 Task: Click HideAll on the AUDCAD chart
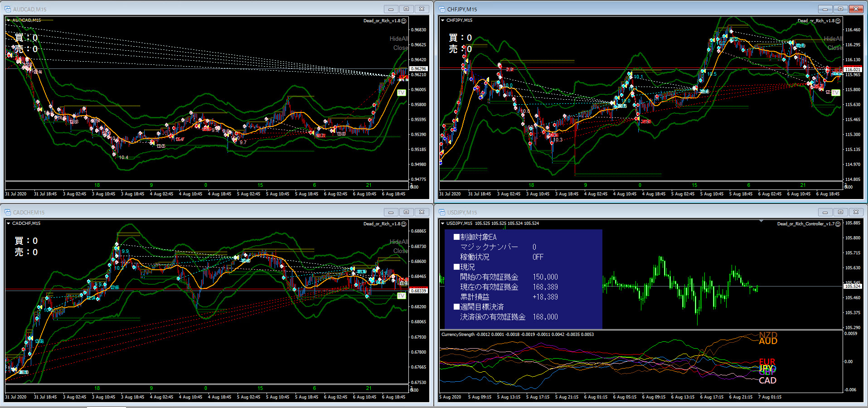398,39
